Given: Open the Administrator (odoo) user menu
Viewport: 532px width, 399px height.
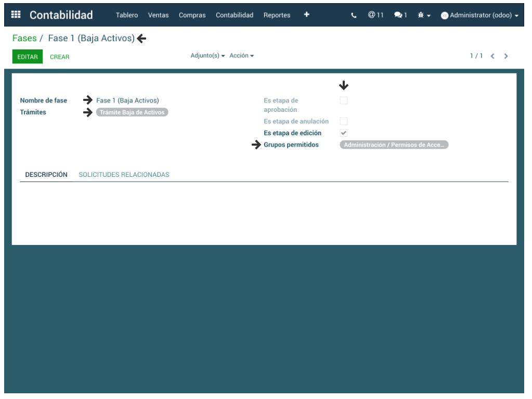Looking at the screenshot, I should tap(479, 16).
